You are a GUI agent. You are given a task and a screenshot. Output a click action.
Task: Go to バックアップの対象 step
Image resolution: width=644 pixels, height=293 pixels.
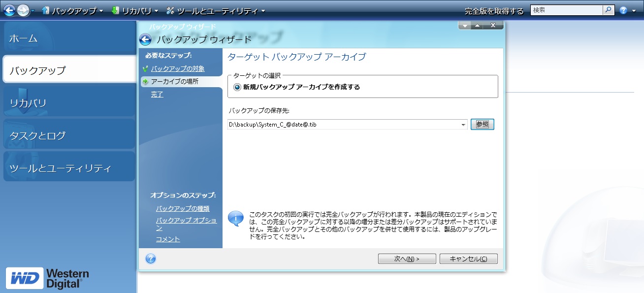point(178,68)
